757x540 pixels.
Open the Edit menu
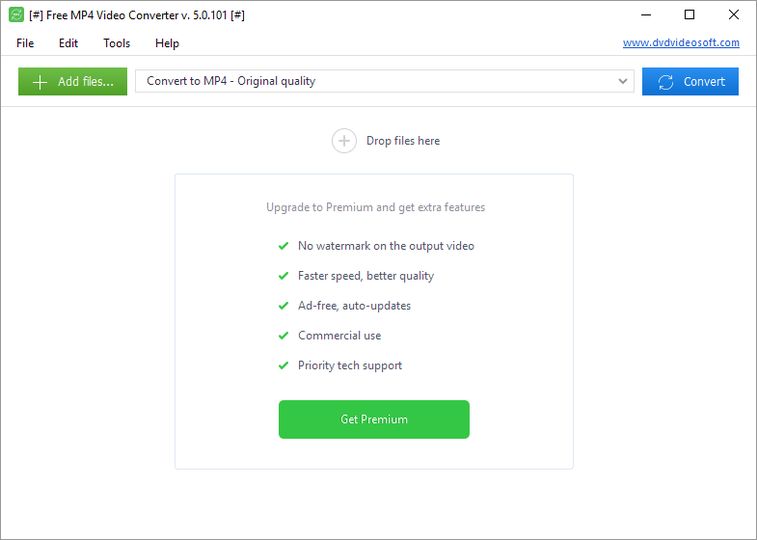coord(68,43)
